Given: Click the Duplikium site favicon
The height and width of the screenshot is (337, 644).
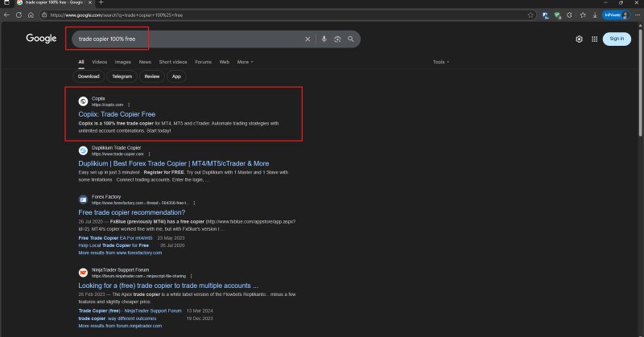Looking at the screenshot, I should (83, 150).
